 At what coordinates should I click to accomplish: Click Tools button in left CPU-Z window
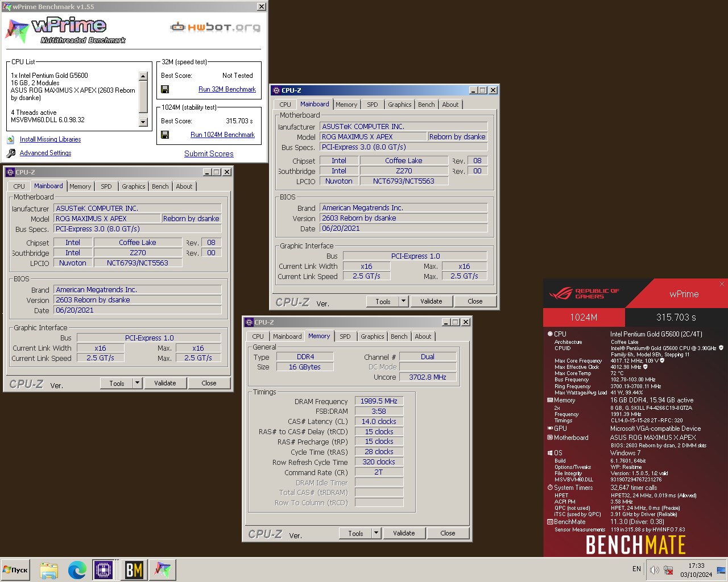[117, 383]
